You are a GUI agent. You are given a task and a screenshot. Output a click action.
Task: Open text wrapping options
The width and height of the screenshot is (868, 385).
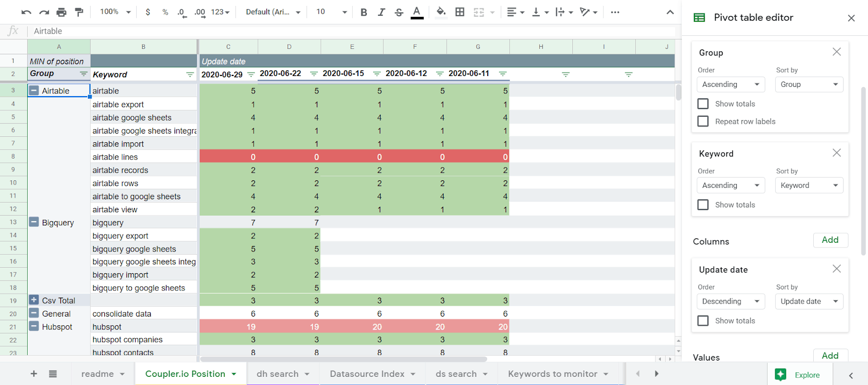564,12
